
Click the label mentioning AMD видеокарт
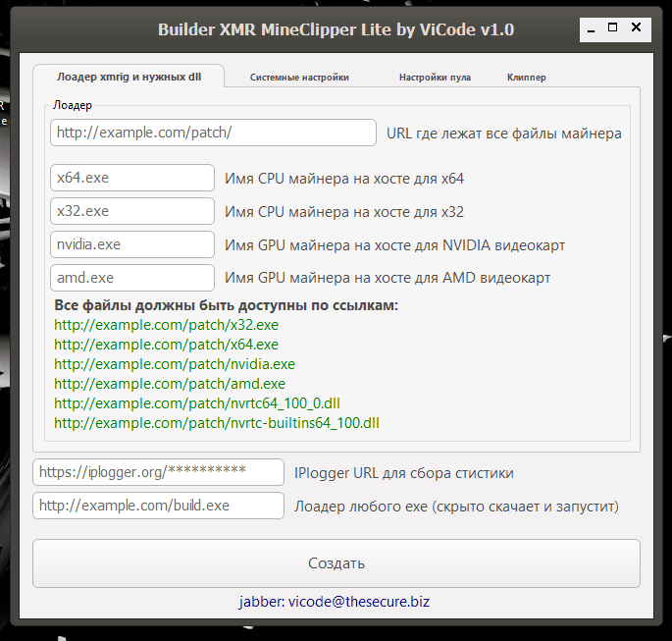pyautogui.click(x=388, y=278)
